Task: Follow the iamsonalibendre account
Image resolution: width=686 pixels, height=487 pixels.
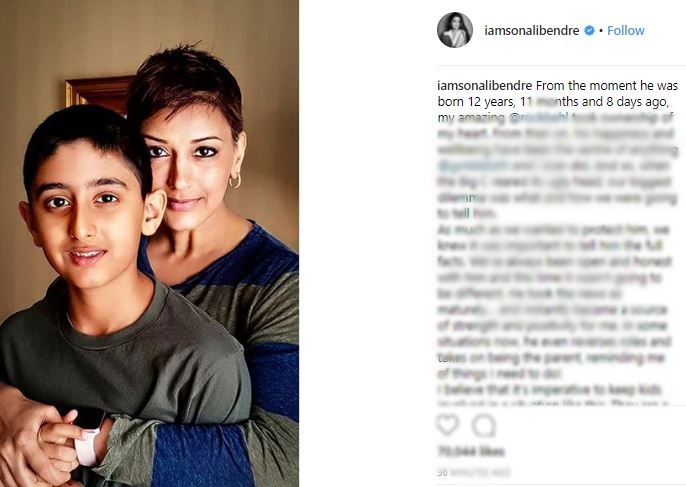Action: pos(626,30)
